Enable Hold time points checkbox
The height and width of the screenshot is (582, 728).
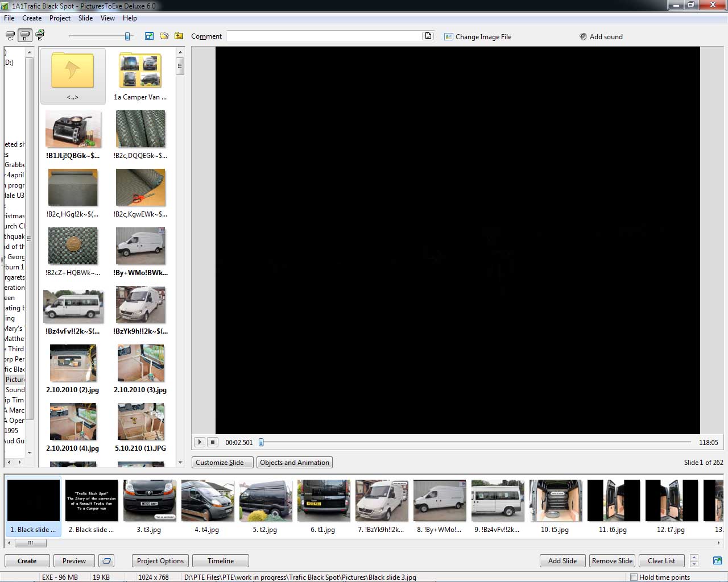tap(634, 577)
